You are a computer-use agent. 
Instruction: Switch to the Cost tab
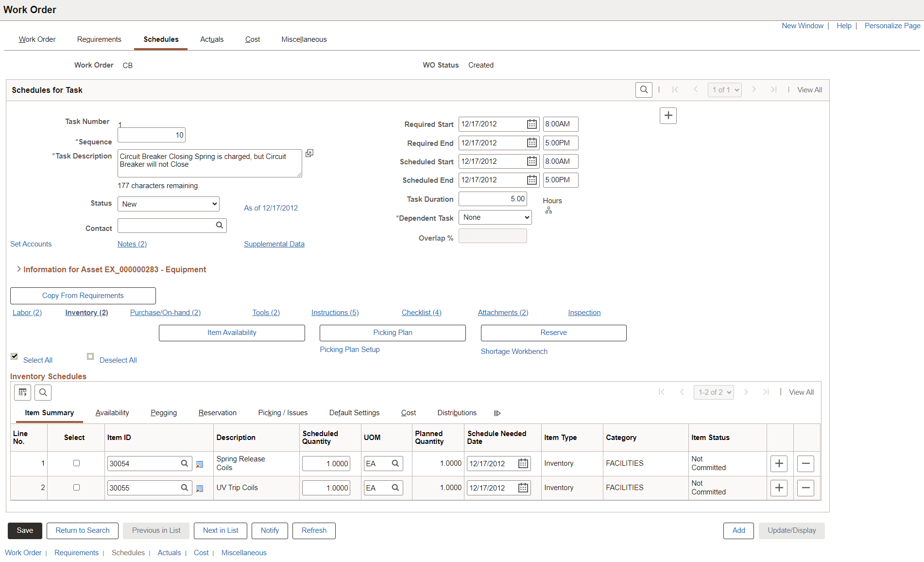[253, 39]
